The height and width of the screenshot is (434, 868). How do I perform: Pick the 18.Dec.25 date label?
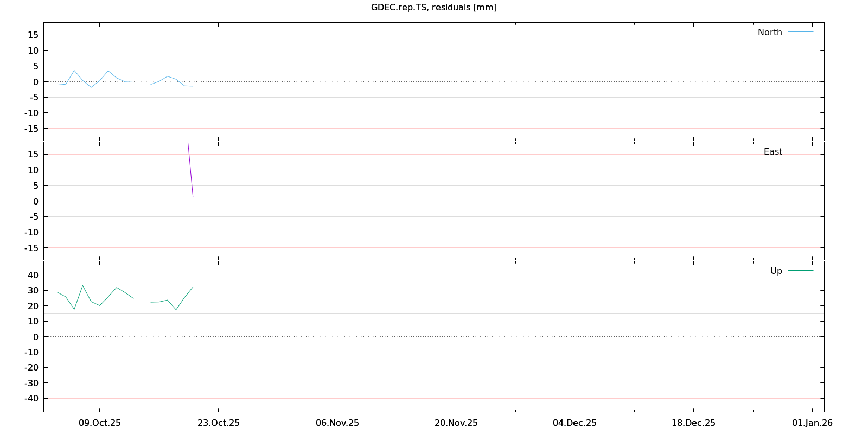[693, 423]
